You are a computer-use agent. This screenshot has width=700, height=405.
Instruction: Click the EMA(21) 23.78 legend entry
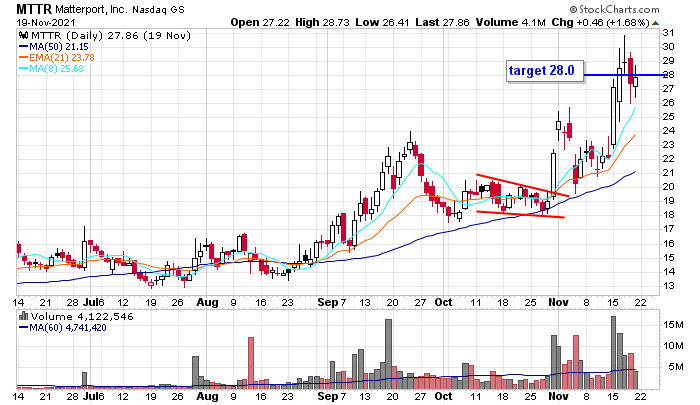pyautogui.click(x=62, y=57)
